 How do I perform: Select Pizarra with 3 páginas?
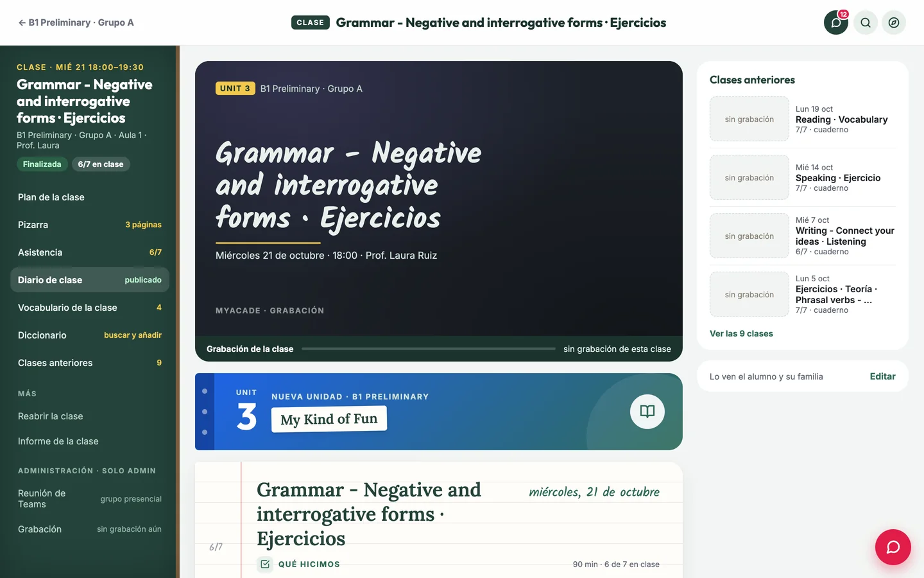coord(90,225)
